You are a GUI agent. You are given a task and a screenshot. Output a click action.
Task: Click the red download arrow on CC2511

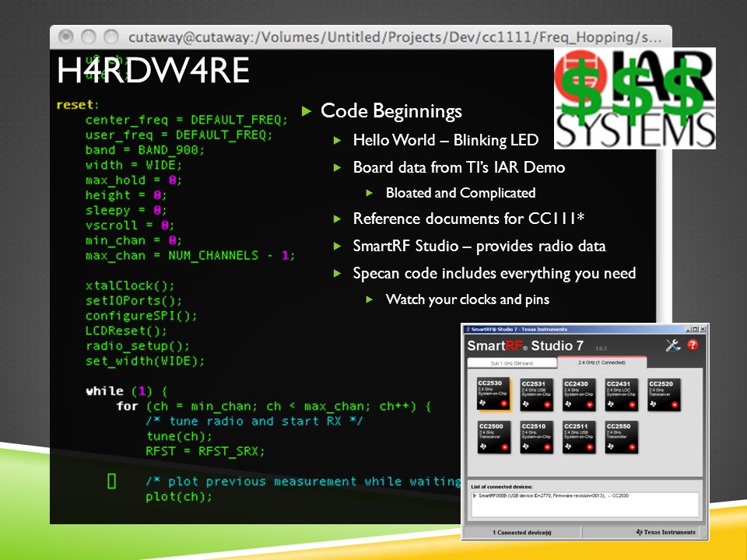coord(590,447)
